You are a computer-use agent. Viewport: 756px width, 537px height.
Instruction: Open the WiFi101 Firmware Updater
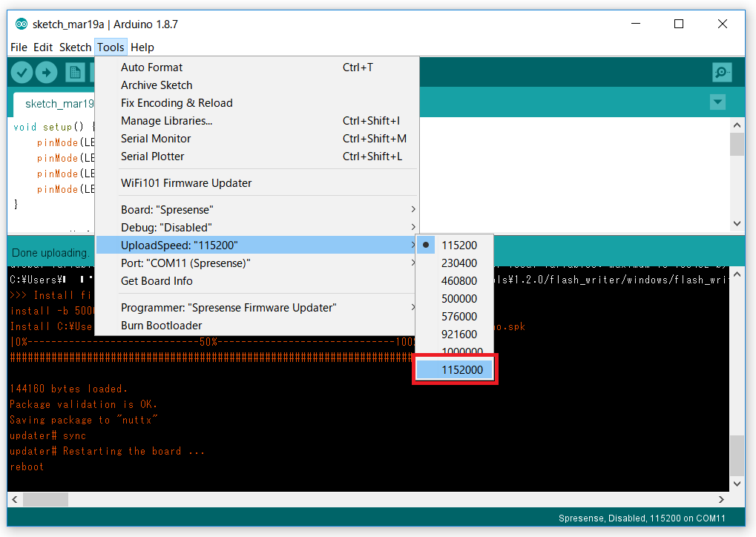click(x=186, y=183)
